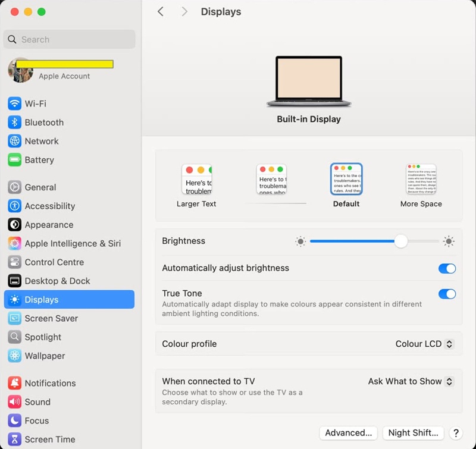Click the Wallpaper flower icon
476x449 pixels.
point(14,356)
